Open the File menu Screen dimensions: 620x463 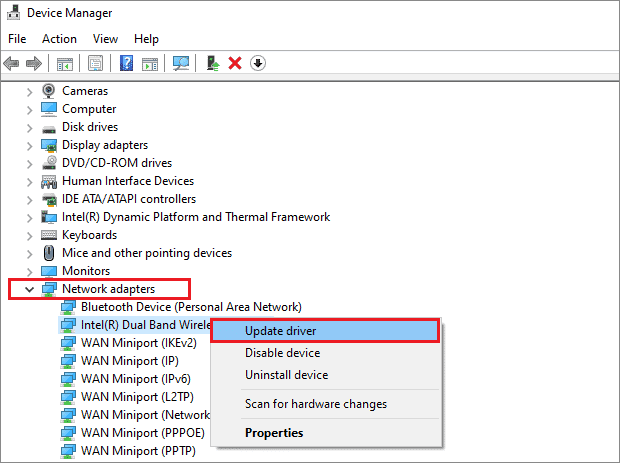coord(17,39)
